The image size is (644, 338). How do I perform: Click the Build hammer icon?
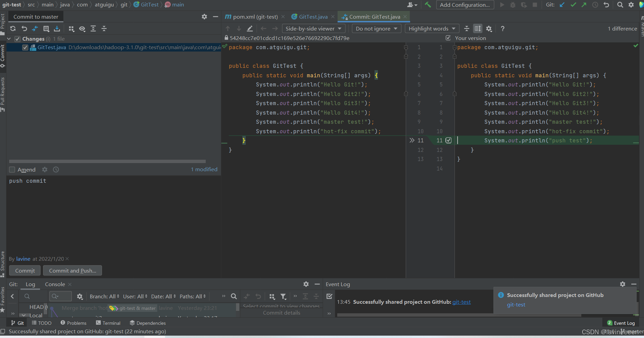tap(428, 5)
